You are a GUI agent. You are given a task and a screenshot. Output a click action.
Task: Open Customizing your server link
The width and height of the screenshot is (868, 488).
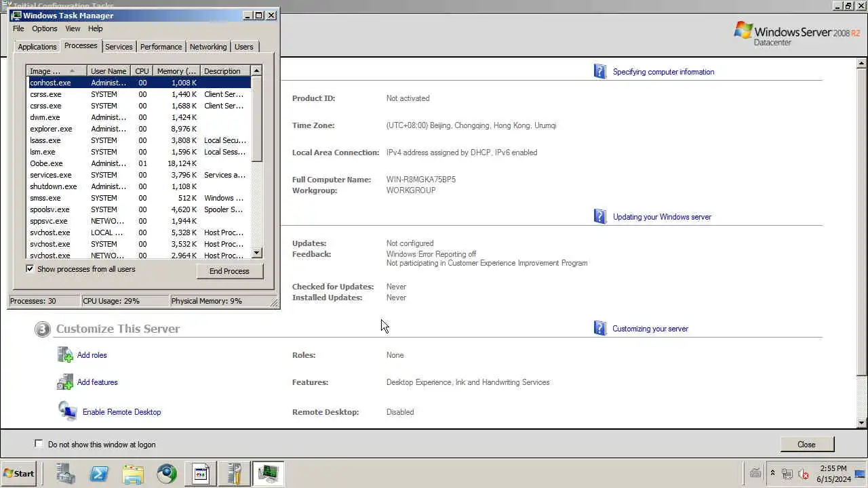tap(650, 329)
